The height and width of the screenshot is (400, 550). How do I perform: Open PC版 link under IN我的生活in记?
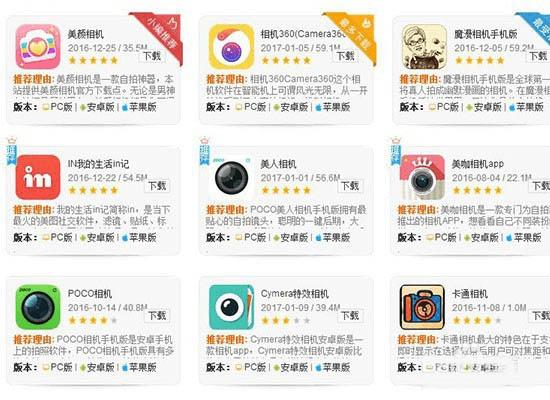tap(58, 238)
